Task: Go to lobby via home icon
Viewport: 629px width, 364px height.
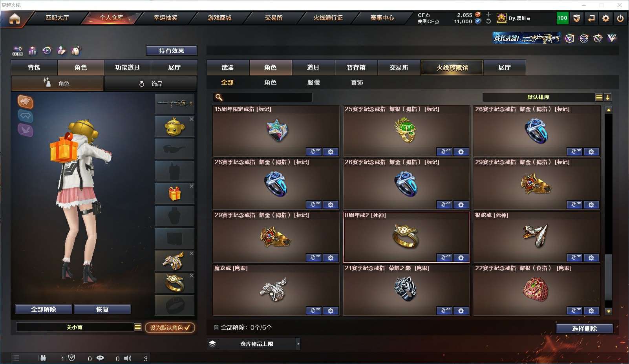Action: [x=15, y=18]
